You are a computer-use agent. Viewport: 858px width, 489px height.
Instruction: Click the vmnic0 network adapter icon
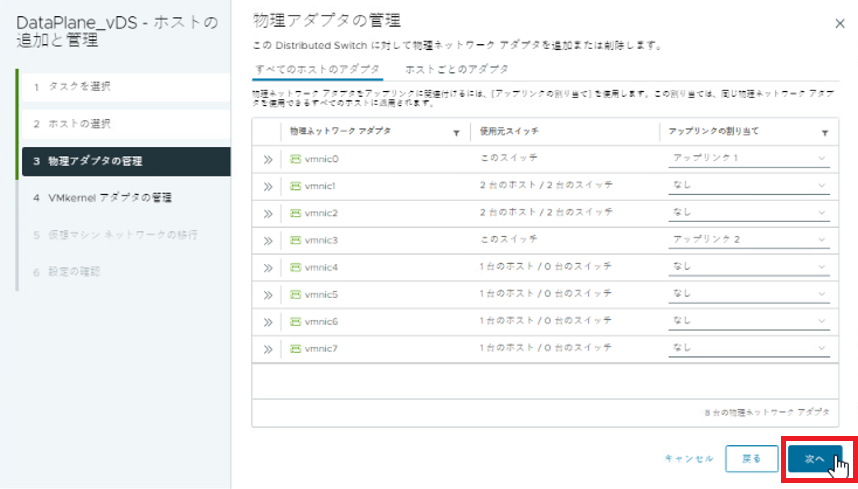[295, 159]
